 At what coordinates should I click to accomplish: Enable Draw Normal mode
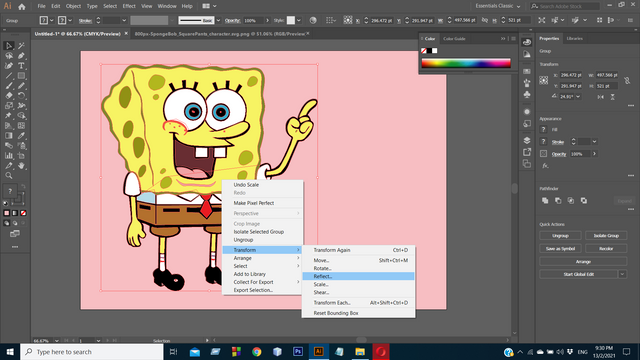click(7, 223)
